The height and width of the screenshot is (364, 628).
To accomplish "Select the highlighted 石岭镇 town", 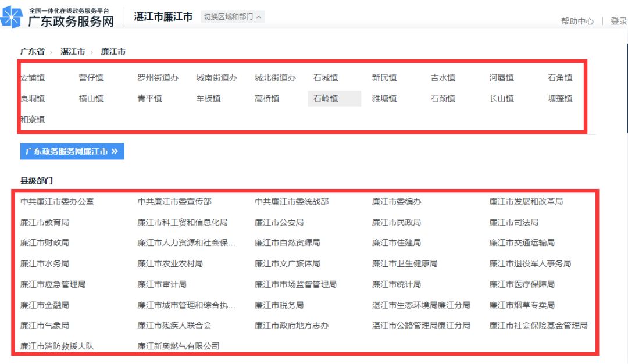I will [334, 98].
